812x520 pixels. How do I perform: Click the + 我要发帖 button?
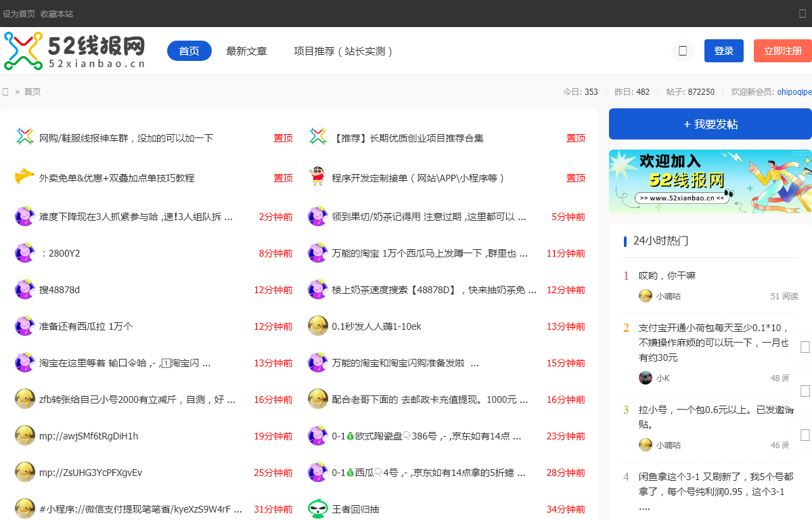coord(710,124)
